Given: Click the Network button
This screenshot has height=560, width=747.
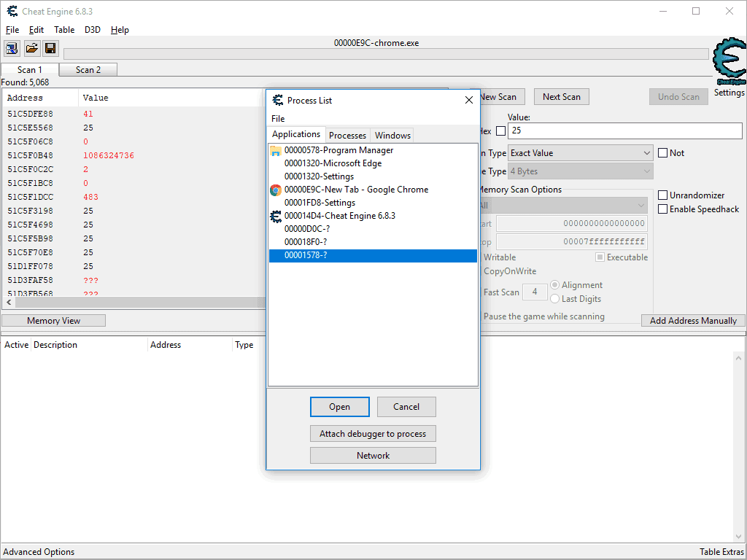Looking at the screenshot, I should click(373, 456).
